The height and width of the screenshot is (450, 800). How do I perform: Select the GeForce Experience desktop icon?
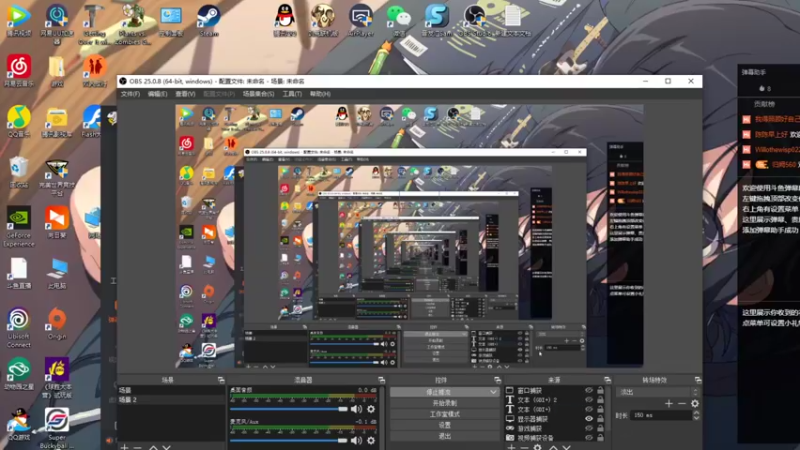(x=19, y=227)
